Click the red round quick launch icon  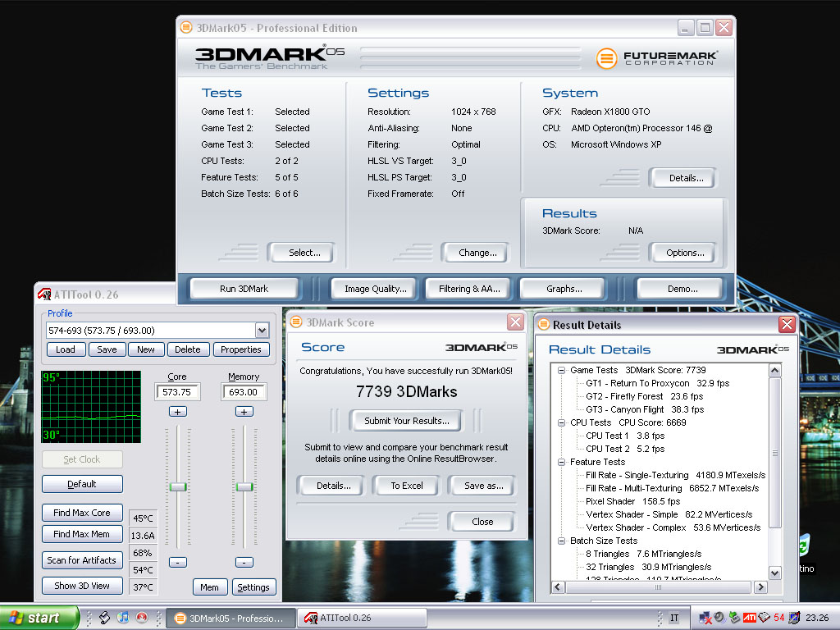pyautogui.click(x=141, y=618)
